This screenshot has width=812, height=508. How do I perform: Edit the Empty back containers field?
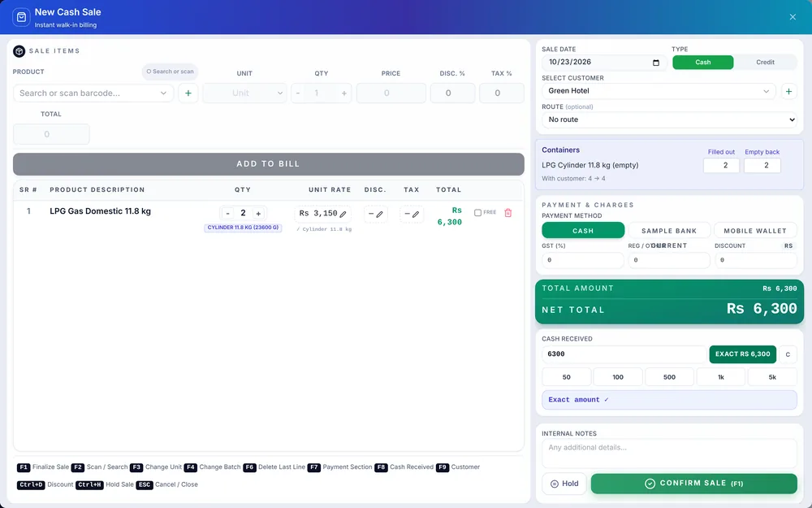click(762, 165)
